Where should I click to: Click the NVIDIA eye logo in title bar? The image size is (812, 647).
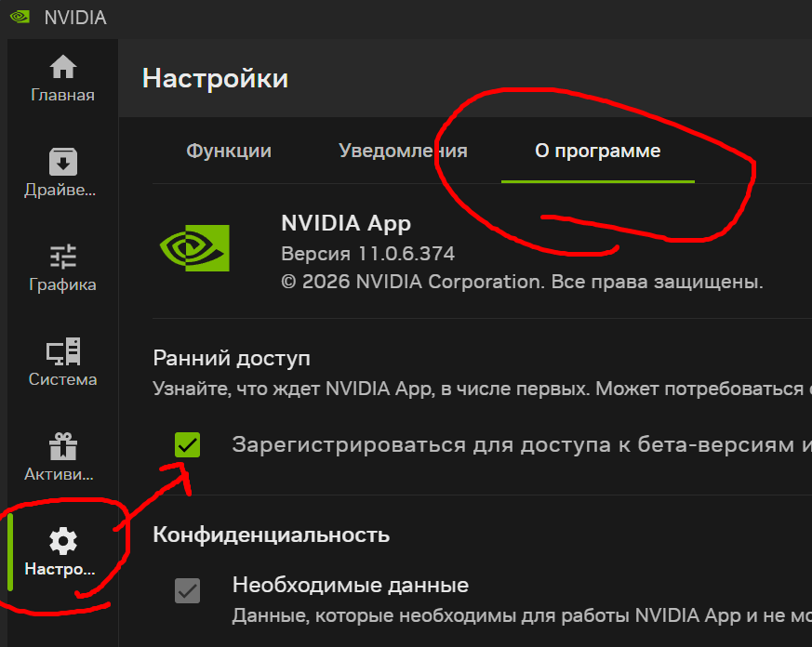click(x=20, y=18)
